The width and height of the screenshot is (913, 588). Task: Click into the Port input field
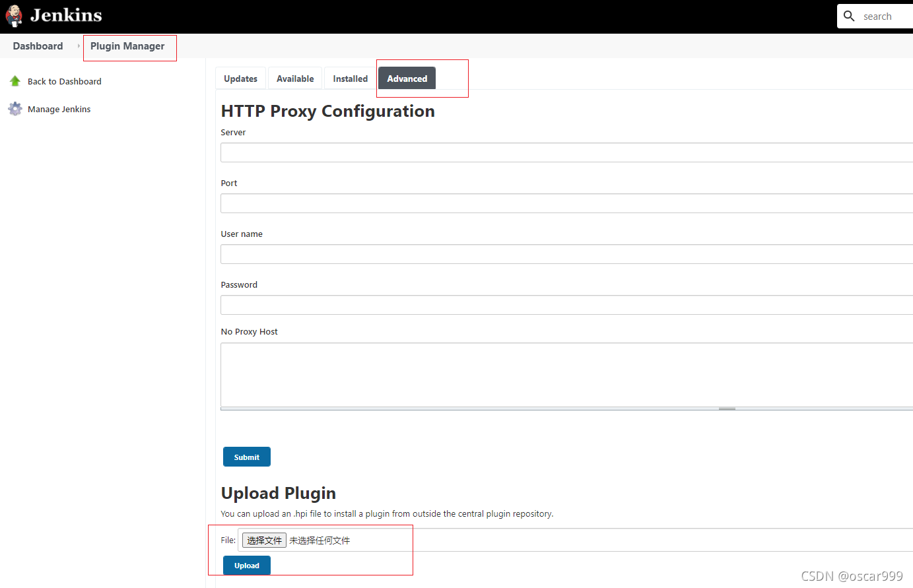[566, 203]
